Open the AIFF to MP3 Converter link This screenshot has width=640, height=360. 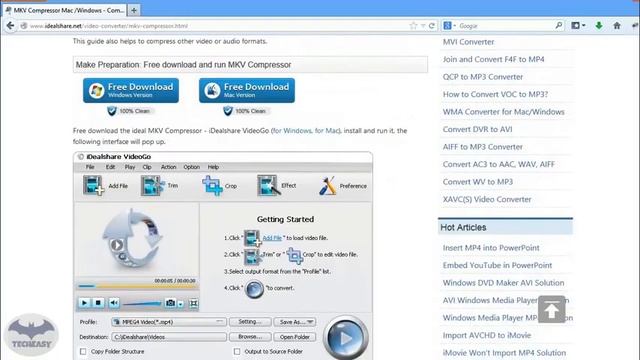483,147
